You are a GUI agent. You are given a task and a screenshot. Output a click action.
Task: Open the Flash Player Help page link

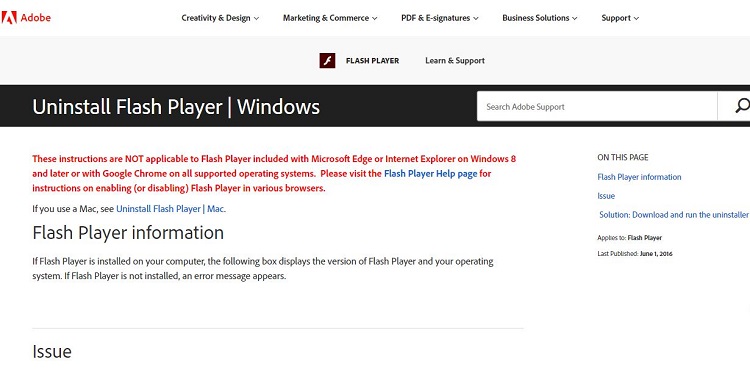pyautogui.click(x=430, y=174)
